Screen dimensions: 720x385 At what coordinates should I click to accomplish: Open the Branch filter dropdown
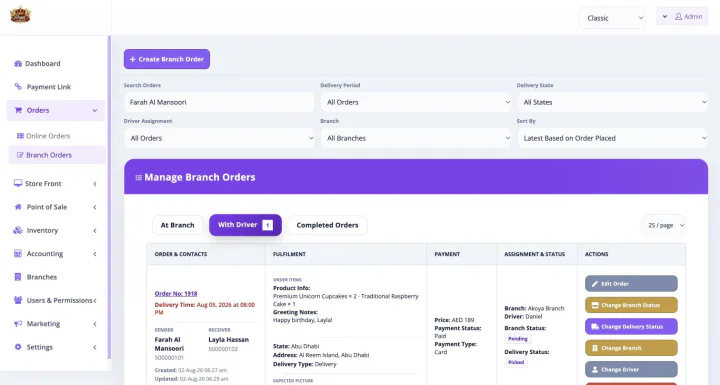click(416, 138)
